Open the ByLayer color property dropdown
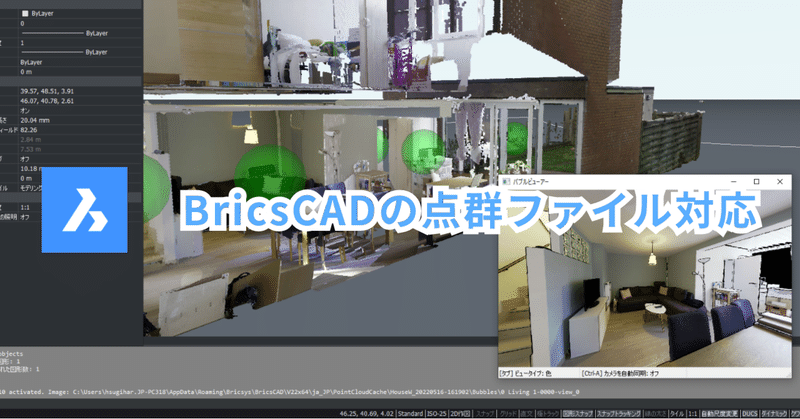 coord(81,14)
